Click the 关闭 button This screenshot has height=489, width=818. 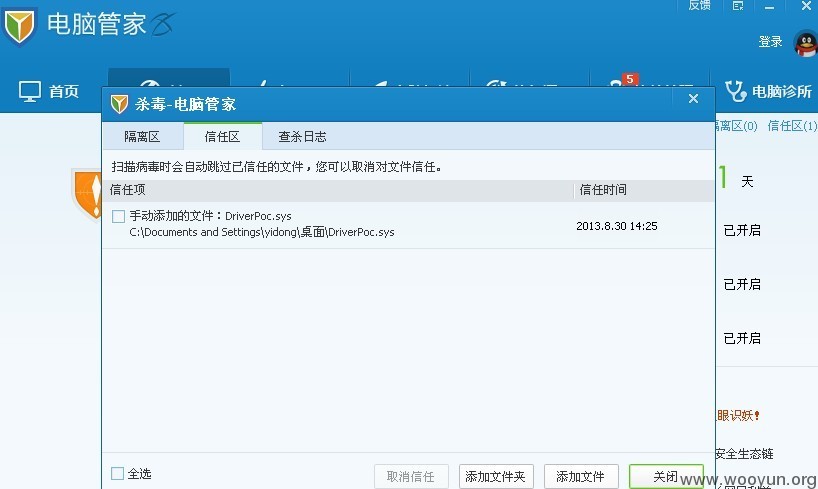pyautogui.click(x=666, y=476)
